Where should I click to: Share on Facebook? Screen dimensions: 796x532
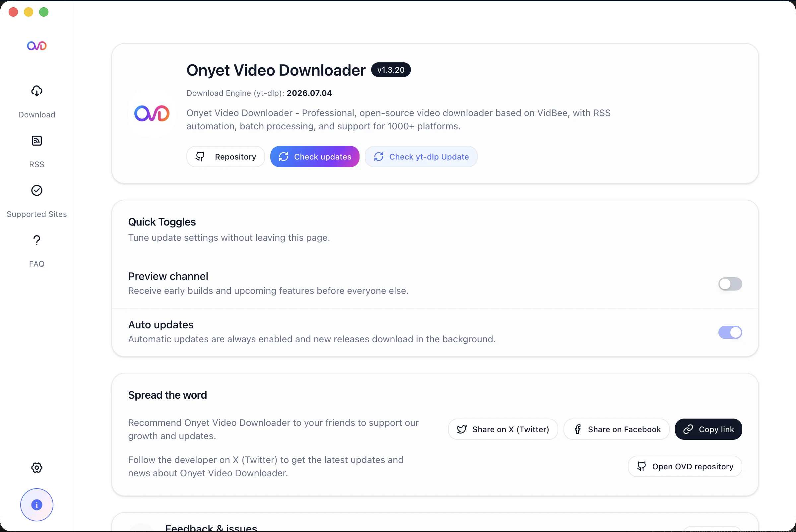pos(616,429)
